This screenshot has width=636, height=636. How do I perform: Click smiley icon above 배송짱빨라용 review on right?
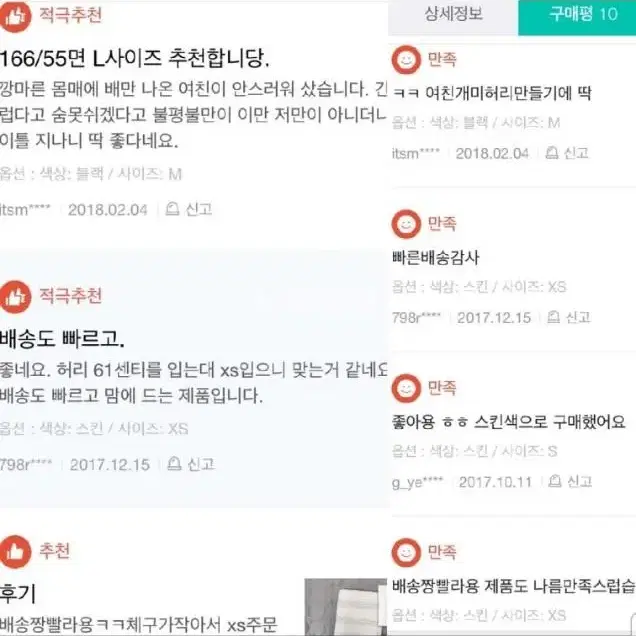click(406, 552)
